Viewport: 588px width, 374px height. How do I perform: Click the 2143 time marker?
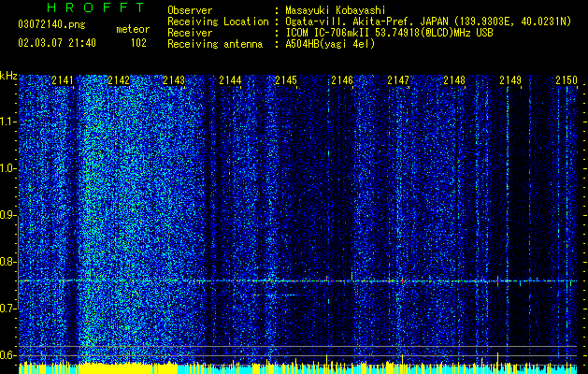[x=174, y=80]
